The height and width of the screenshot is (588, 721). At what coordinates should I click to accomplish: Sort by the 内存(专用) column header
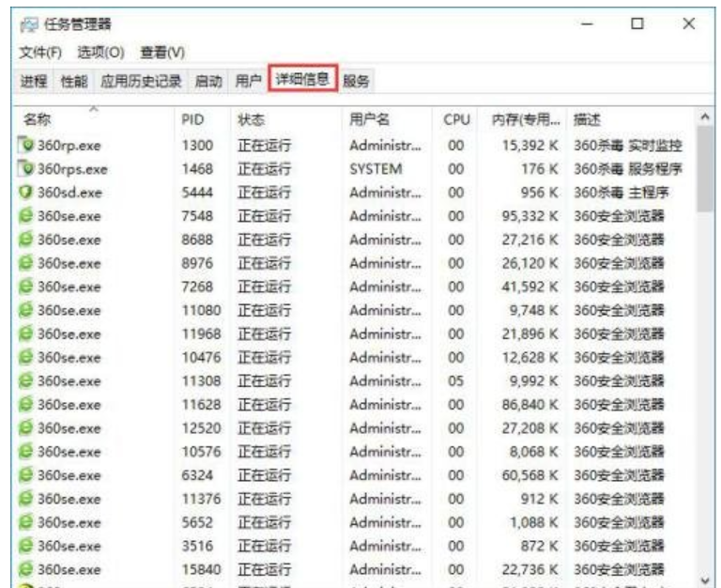[x=525, y=120]
